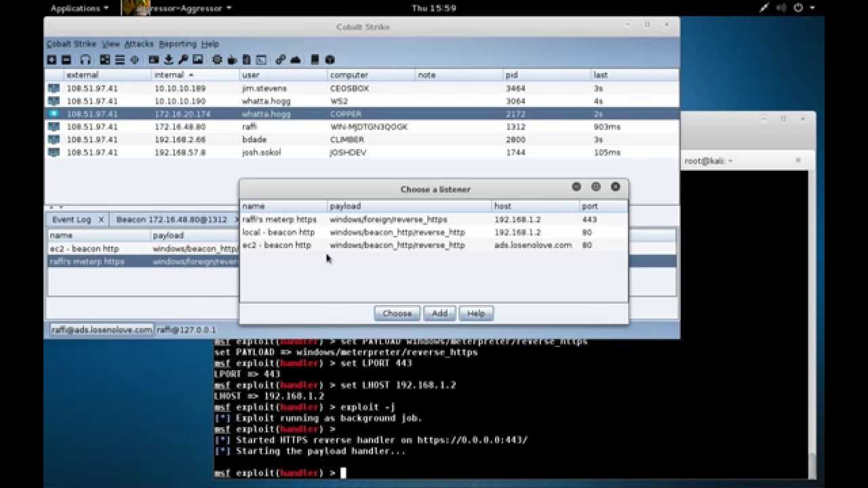Screen dimensions: 868x488
Task: Sort listener dialog by payload column header
Action: click(x=410, y=206)
